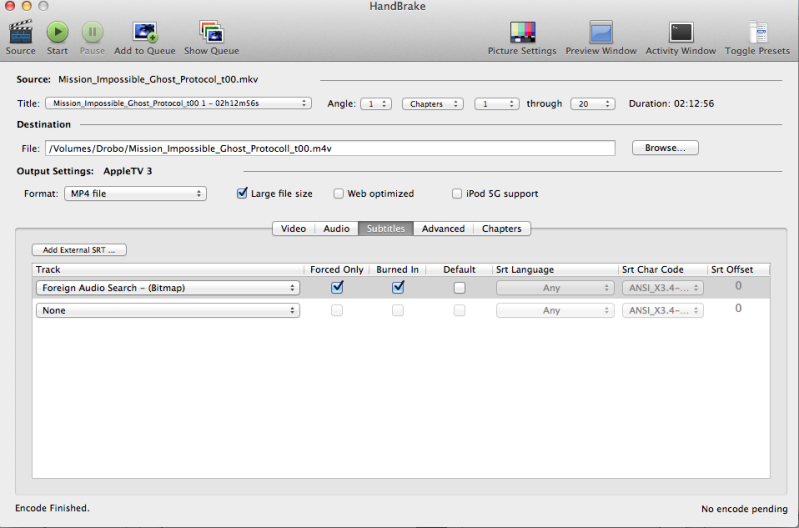Enable iPod 5G support checkbox
Viewport: 799px width, 528px height.
point(457,194)
